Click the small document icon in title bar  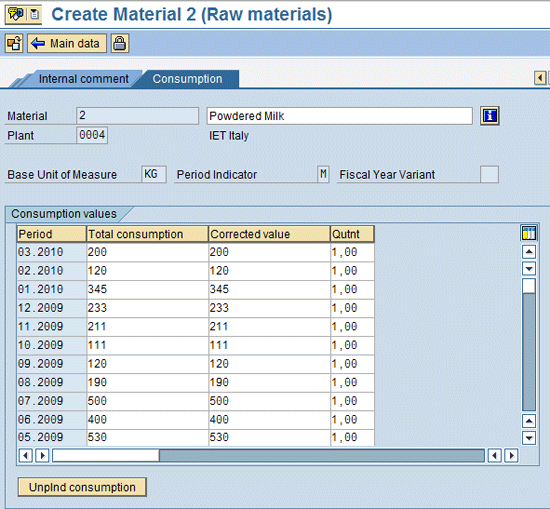(x=34, y=14)
